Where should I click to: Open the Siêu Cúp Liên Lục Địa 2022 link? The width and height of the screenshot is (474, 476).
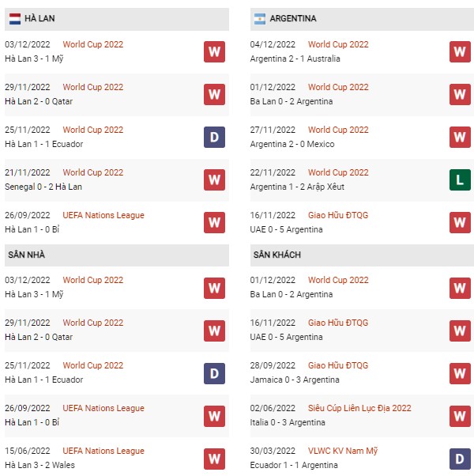(x=359, y=408)
